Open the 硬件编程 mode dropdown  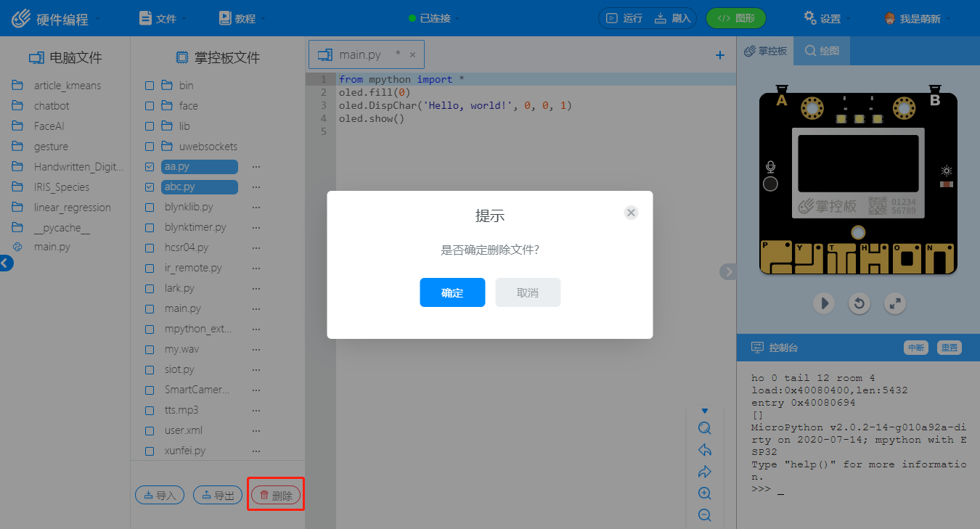point(57,19)
